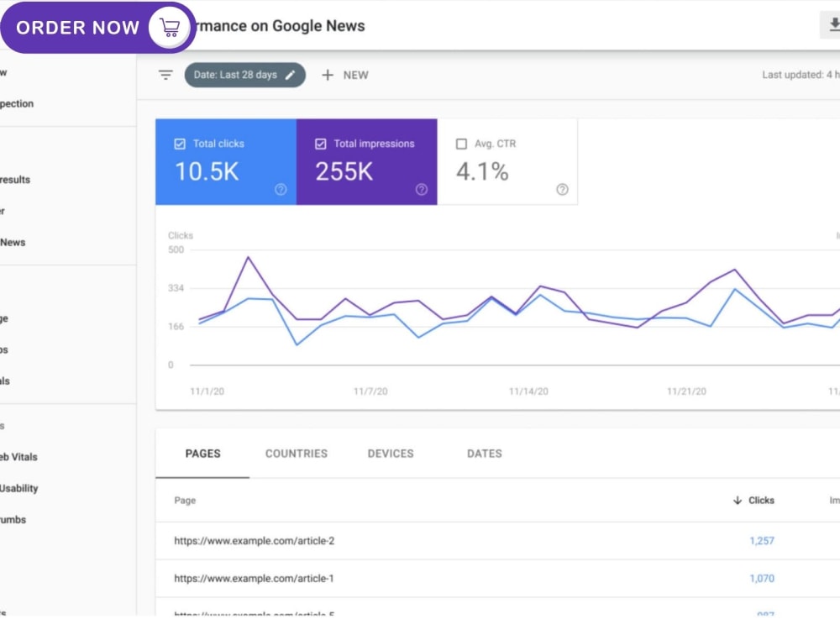This screenshot has width=840, height=630.
Task: Open the filter list icon
Action: (x=165, y=75)
